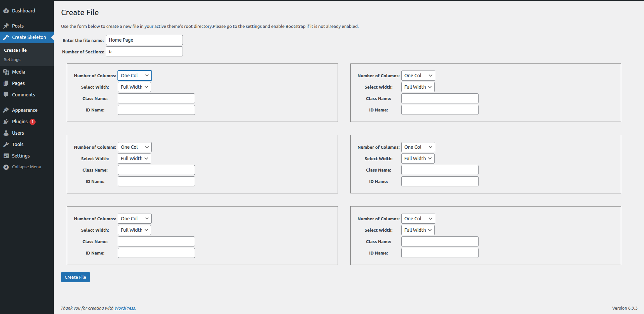This screenshot has width=644, height=314.
Task: Switch to the Settings page under Create Skeleton
Action: pyautogui.click(x=12, y=59)
